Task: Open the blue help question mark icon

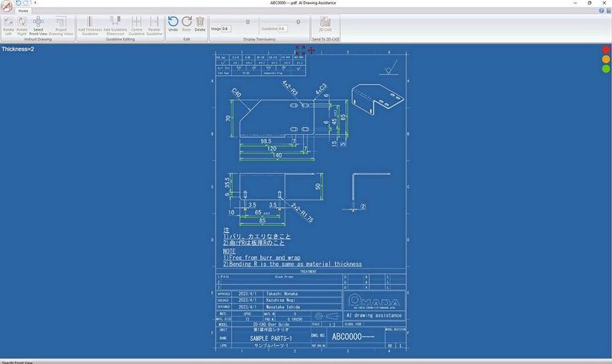Action: (601, 11)
